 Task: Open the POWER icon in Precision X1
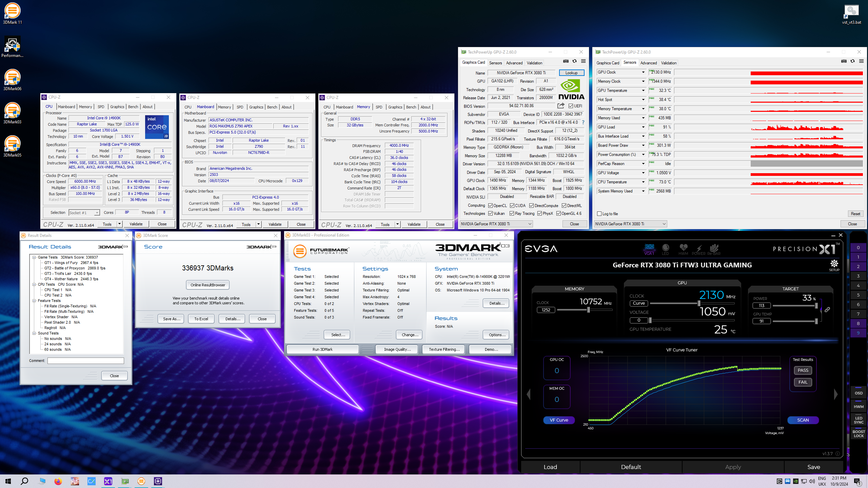pos(698,249)
